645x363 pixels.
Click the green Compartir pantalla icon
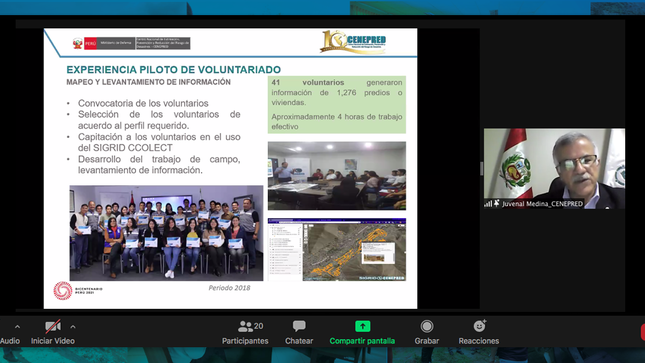pos(362,326)
